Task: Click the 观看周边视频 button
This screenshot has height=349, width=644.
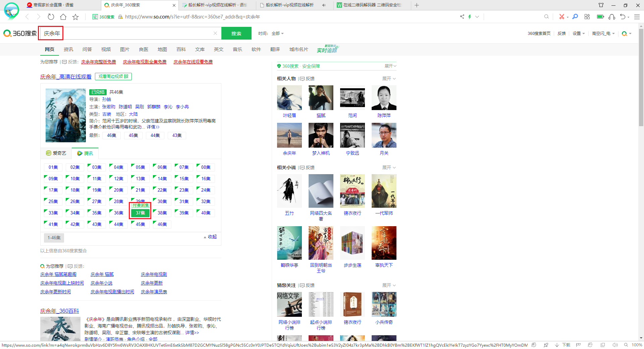Action: pos(113,77)
